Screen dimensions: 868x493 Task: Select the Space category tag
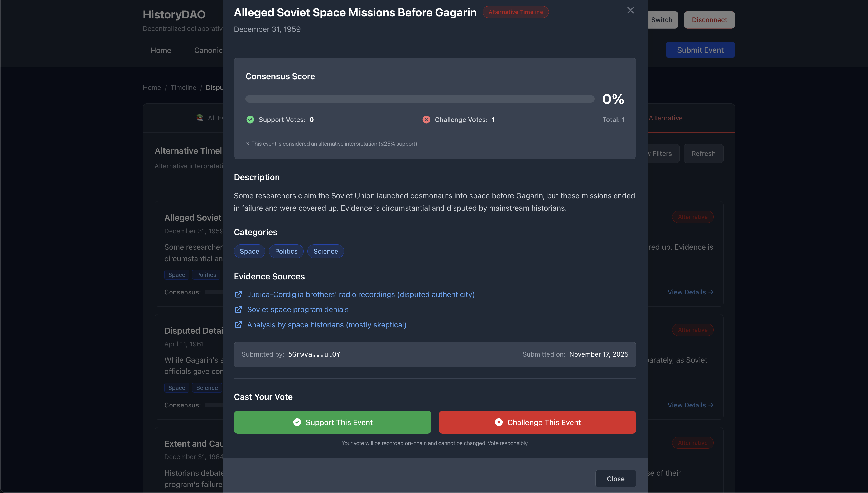click(249, 251)
